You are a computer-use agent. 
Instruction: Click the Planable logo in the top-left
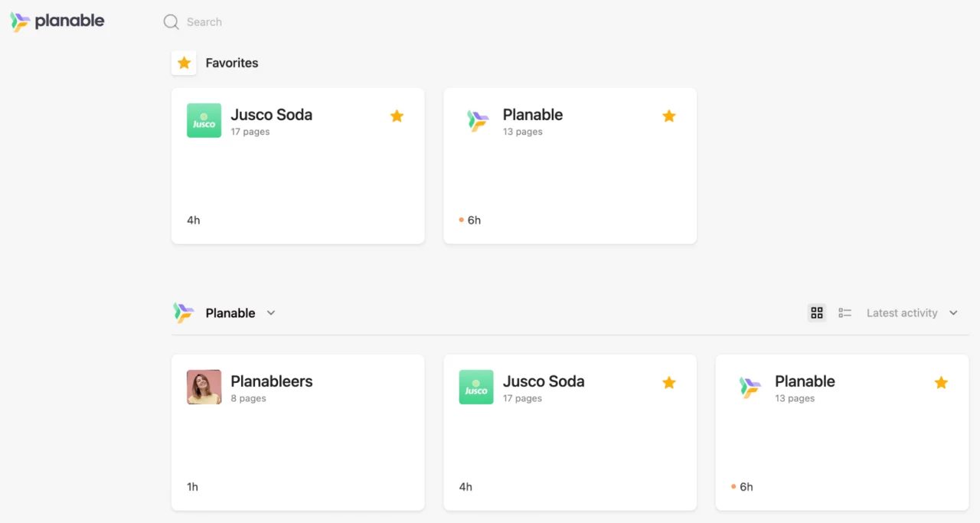[x=57, y=21]
